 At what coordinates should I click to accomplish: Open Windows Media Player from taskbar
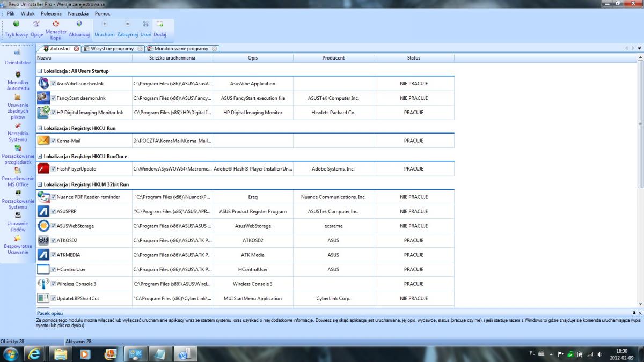85,353
